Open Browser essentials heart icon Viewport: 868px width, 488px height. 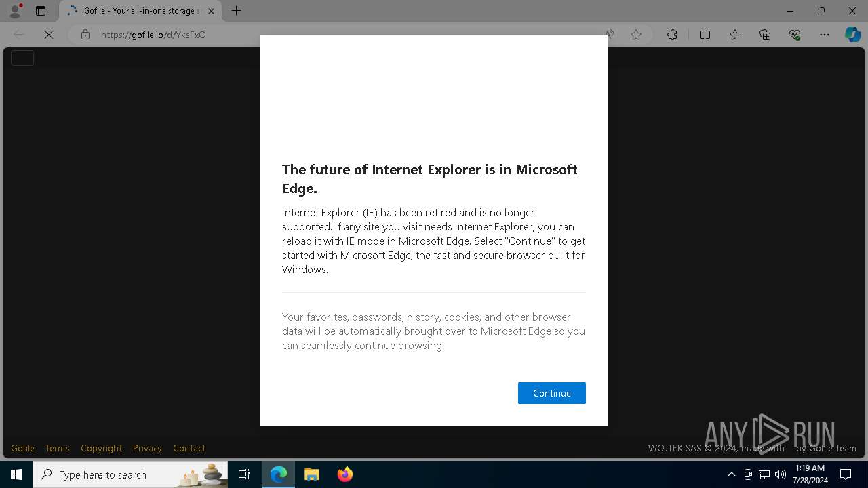pos(795,35)
